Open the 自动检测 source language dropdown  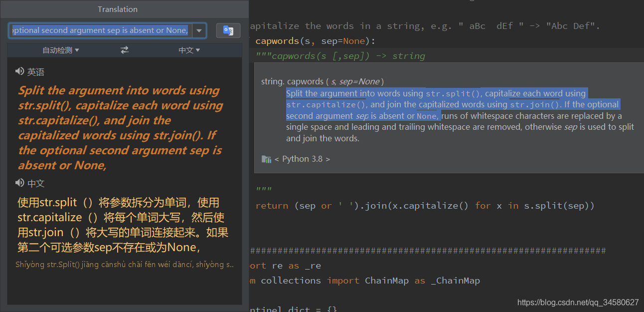pos(61,50)
